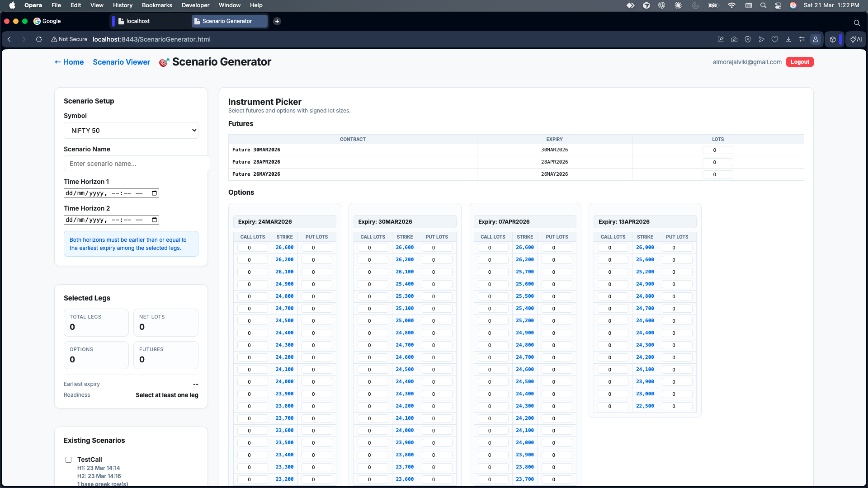This screenshot has height=488, width=868.
Task: Click the reload page icon
Action: (39, 39)
